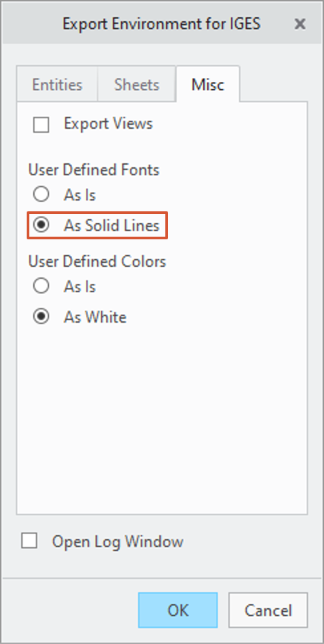
Task: Click the Cancel button
Action: 268,610
